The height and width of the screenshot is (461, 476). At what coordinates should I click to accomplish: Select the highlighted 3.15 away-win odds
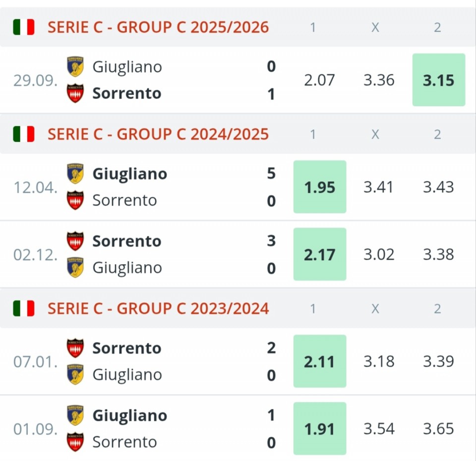pyautogui.click(x=439, y=80)
